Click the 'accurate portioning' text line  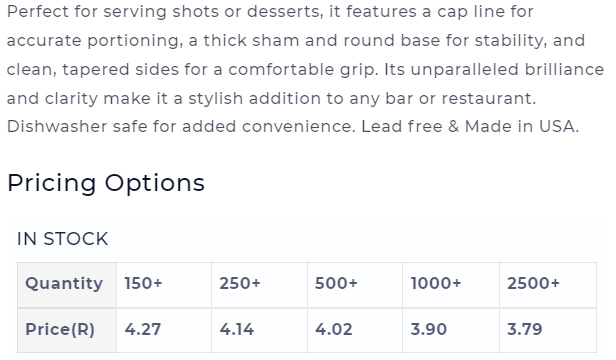click(296, 41)
